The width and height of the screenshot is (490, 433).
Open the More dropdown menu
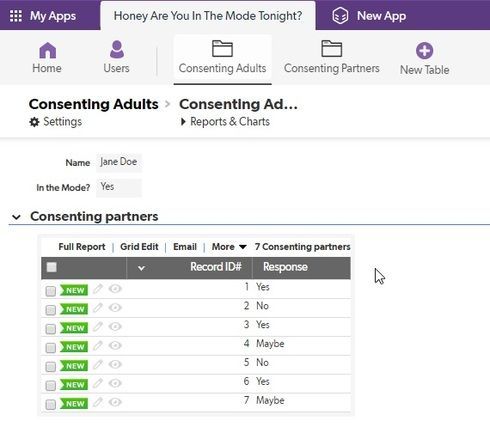click(229, 247)
